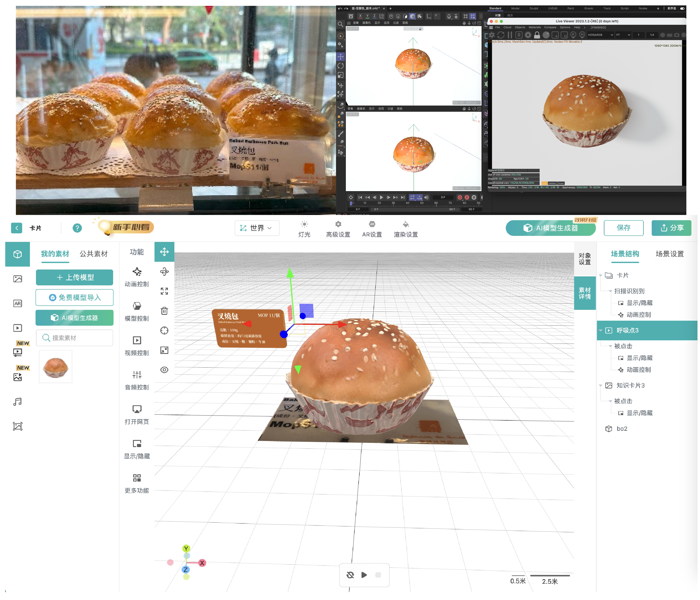This screenshot has height=600, width=700.
Task: Select the move tool in viewport toolbar
Action: [x=164, y=252]
